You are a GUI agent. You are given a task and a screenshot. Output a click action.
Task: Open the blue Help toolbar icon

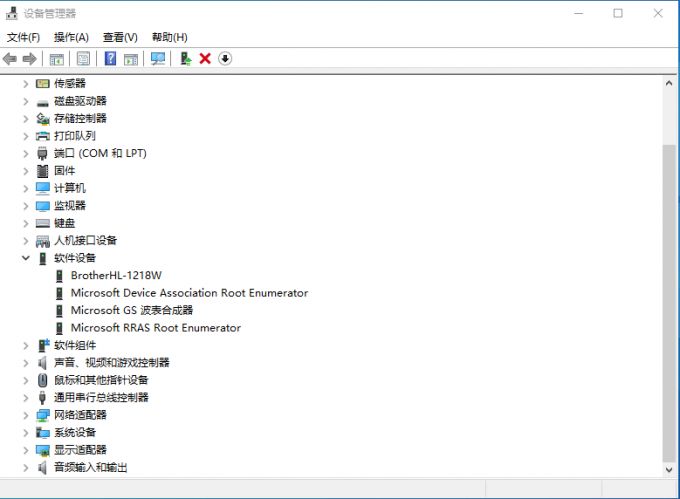(111, 59)
